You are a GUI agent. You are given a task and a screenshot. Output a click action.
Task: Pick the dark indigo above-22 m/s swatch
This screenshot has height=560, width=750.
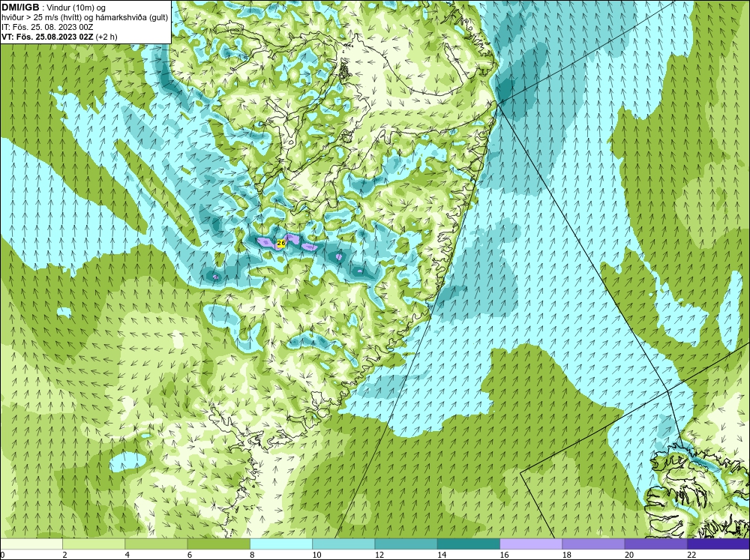(x=718, y=544)
